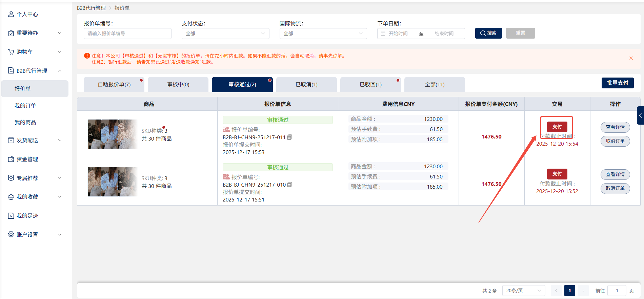This screenshot has height=299, width=644.
Task: Click the 我的足迹 footprint icon
Action: click(11, 216)
